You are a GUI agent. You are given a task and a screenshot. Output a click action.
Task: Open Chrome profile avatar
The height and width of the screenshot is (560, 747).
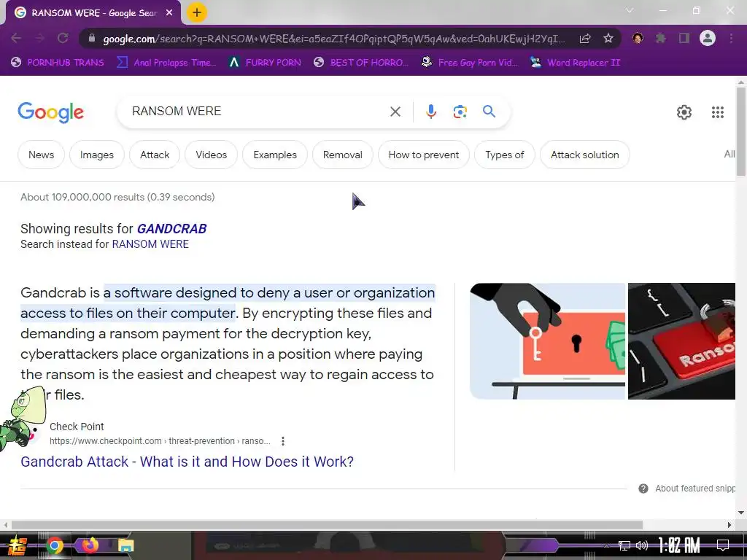708,38
